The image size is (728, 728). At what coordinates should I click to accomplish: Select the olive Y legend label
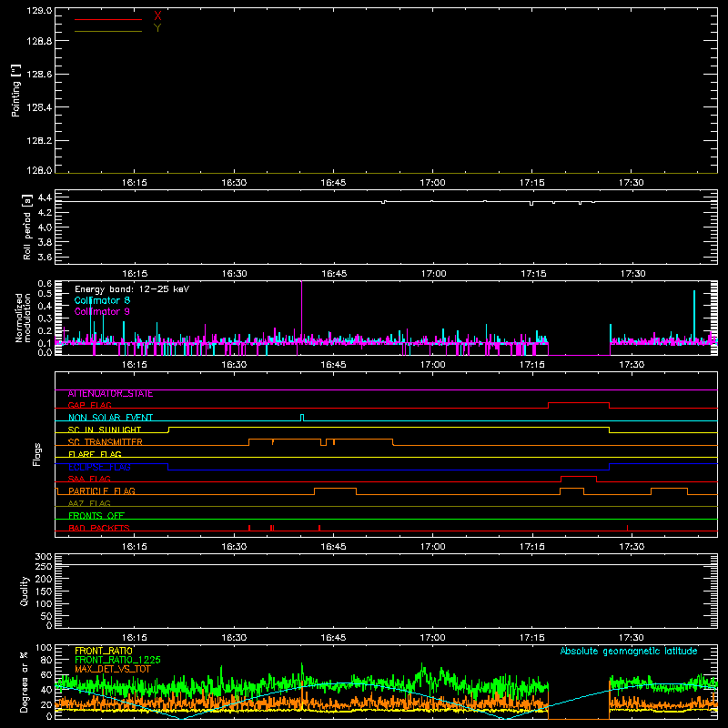pos(157,28)
